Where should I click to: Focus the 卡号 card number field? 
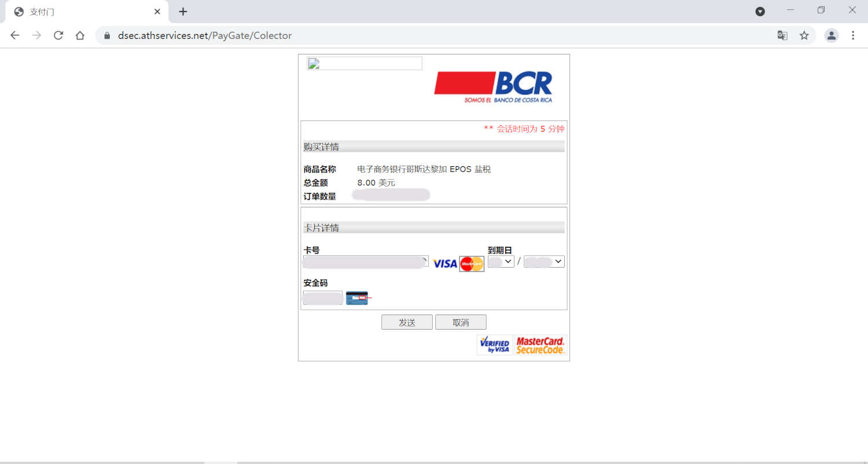tap(365, 262)
